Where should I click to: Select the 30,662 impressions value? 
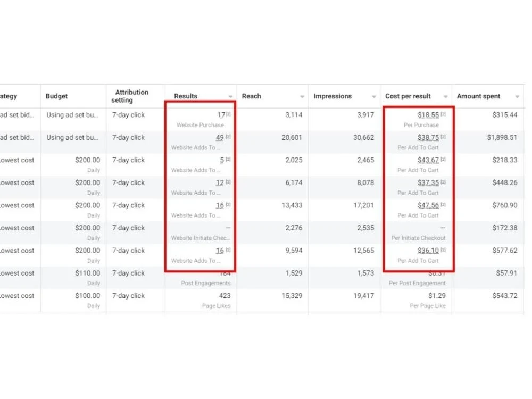click(x=363, y=137)
